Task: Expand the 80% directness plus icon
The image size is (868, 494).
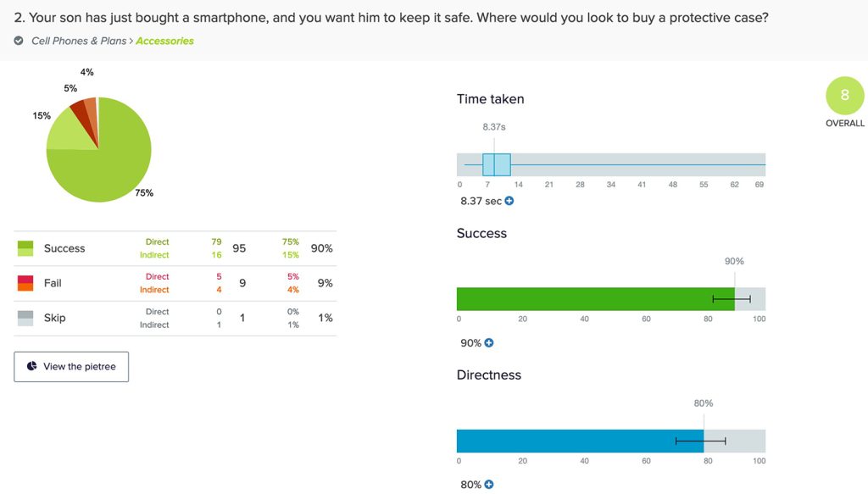Action: coord(489,485)
